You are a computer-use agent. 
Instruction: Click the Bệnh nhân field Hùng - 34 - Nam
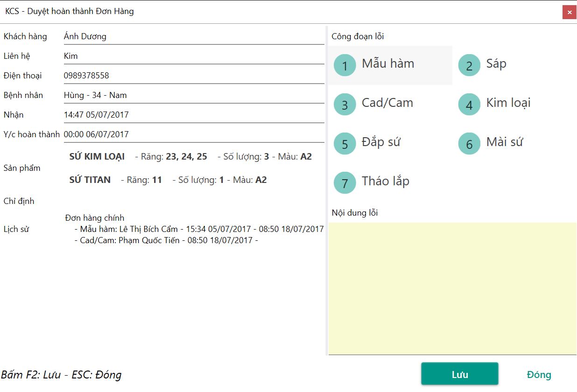click(193, 95)
